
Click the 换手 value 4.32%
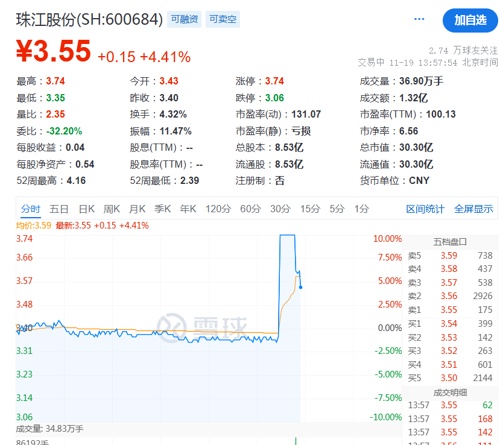(x=173, y=114)
